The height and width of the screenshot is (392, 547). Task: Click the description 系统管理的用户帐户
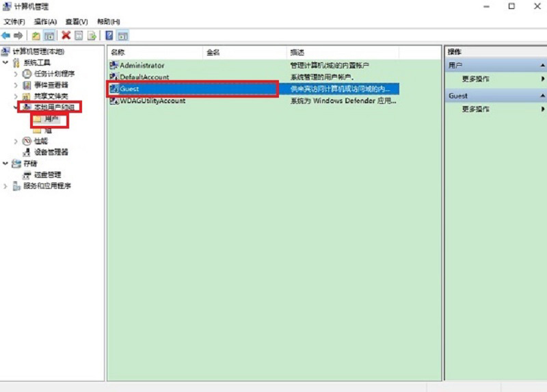click(x=322, y=77)
